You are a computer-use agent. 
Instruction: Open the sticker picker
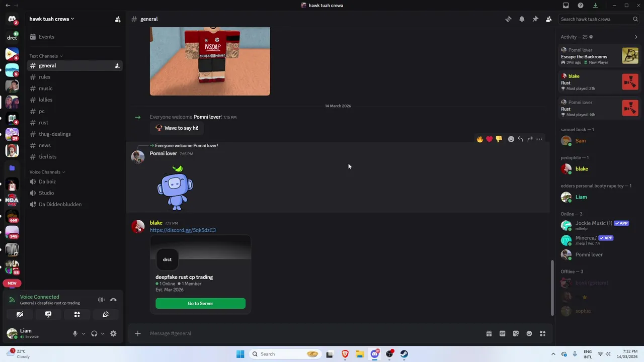click(x=516, y=333)
